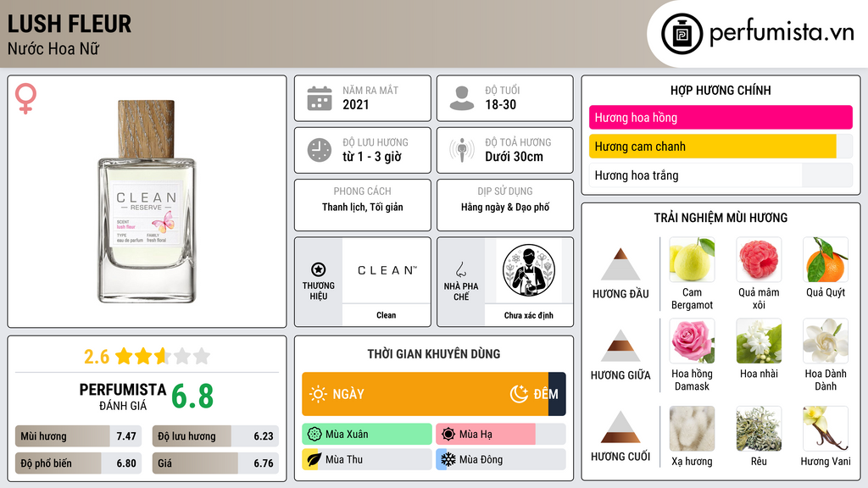Image resolution: width=868 pixels, height=488 pixels.
Task: Click the flower icon for Mùa Xuân
Action: click(x=314, y=435)
